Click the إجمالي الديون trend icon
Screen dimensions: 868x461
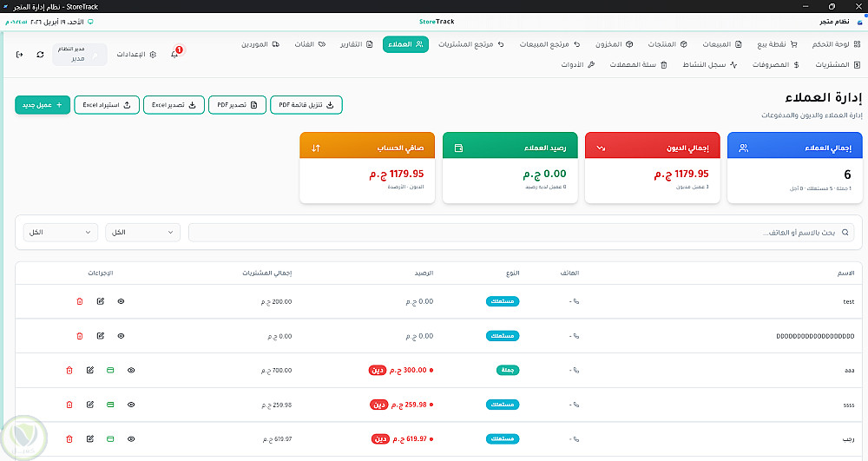[x=601, y=148]
